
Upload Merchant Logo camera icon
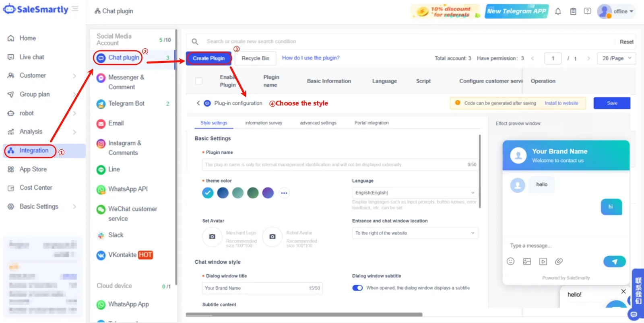coord(212,237)
